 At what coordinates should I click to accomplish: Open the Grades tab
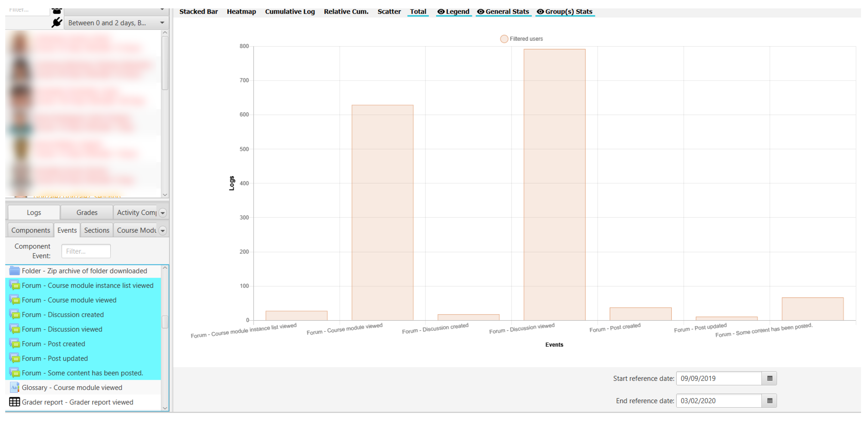pyautogui.click(x=87, y=213)
